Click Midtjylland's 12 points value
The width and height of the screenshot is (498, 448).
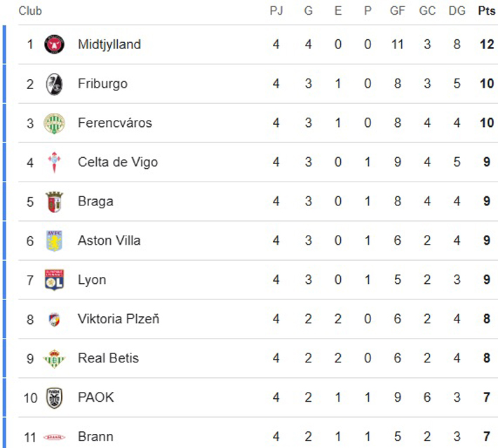(x=486, y=45)
